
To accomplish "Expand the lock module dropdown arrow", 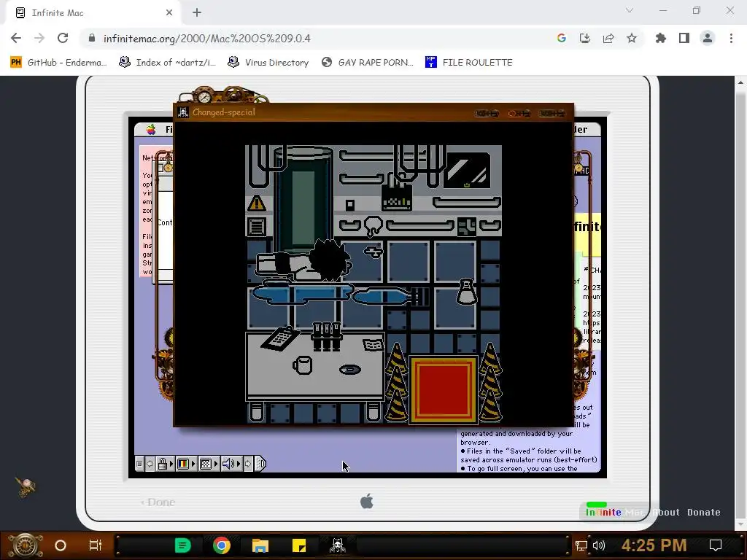I will point(171,463).
